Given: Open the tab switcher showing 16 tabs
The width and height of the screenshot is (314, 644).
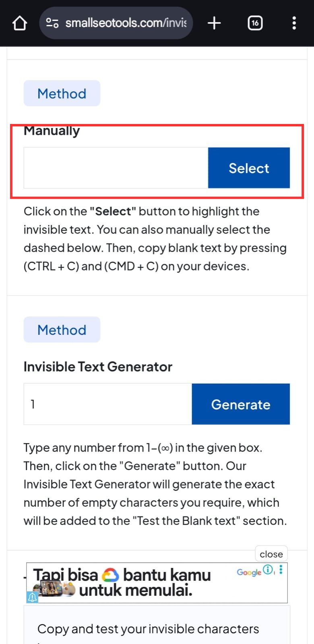Looking at the screenshot, I should point(255,23).
